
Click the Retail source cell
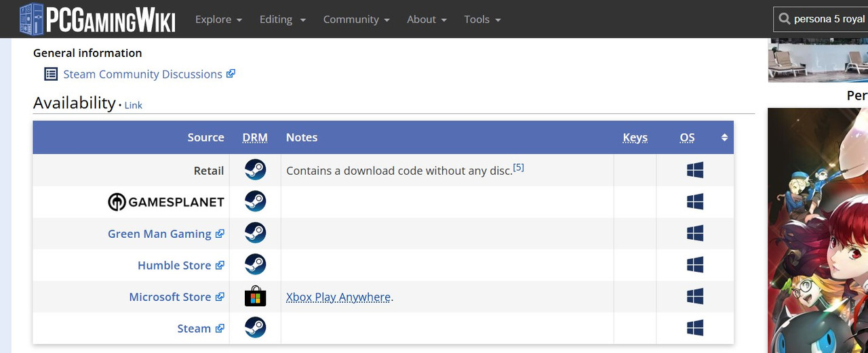(x=132, y=170)
